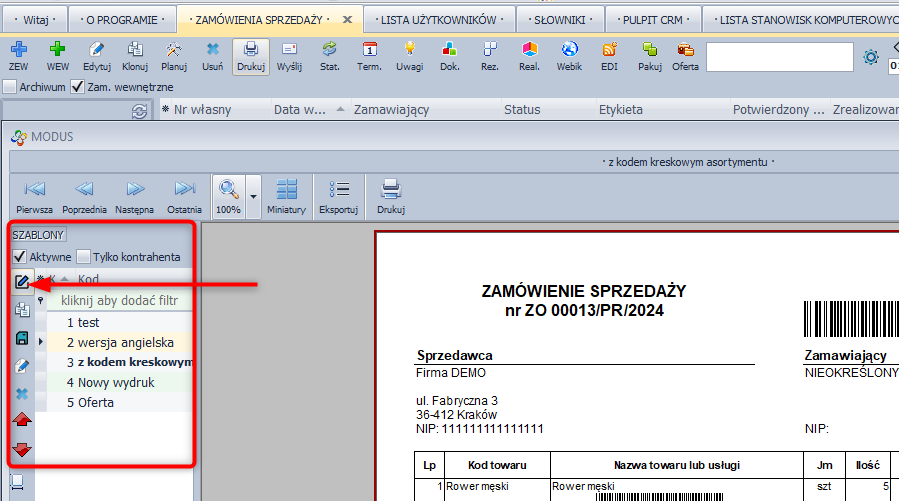This screenshot has width=899, height=501.
Task: Open the Term. calendar icon
Action: pos(369,50)
